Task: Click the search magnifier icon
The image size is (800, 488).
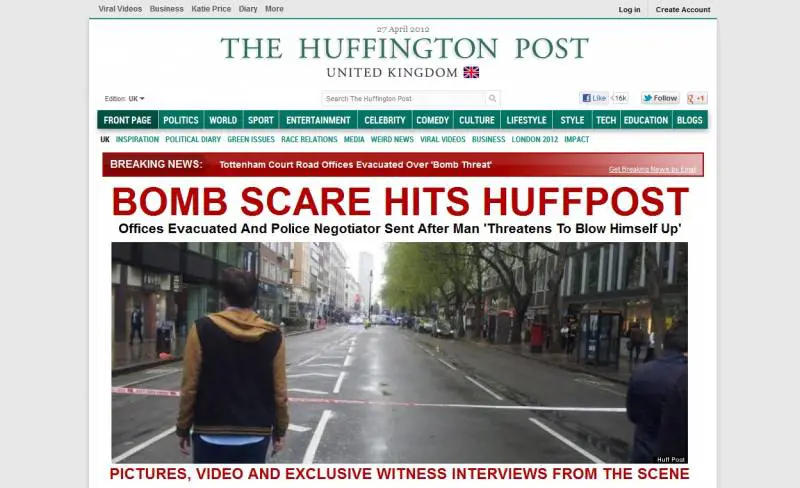Action: (492, 98)
